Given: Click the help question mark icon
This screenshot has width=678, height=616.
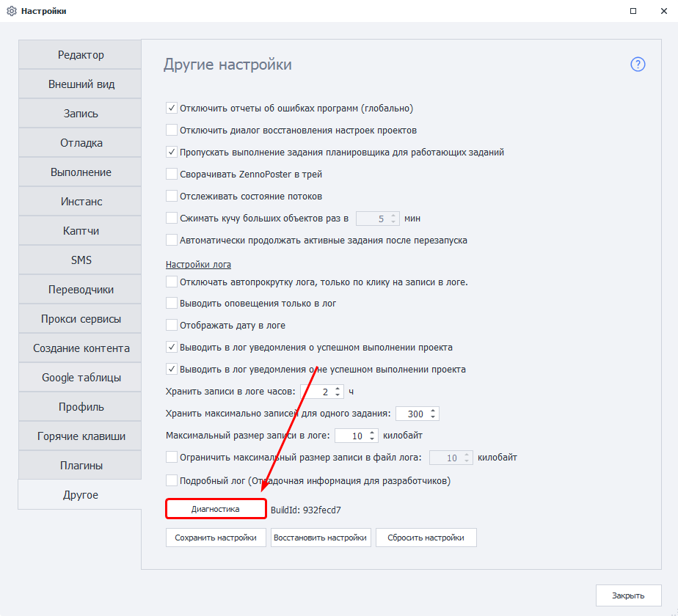Looking at the screenshot, I should pyautogui.click(x=638, y=65).
